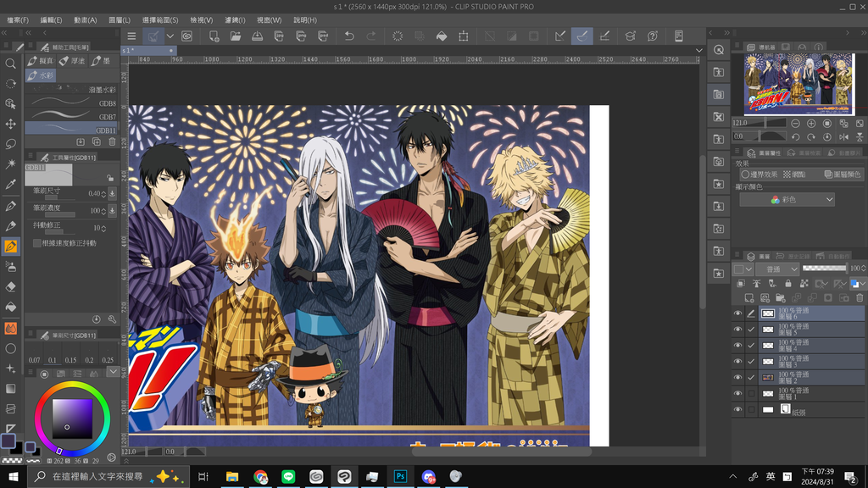Select the Auto select magic wand tool
Image resolution: width=868 pixels, height=488 pixels.
pos(10,164)
